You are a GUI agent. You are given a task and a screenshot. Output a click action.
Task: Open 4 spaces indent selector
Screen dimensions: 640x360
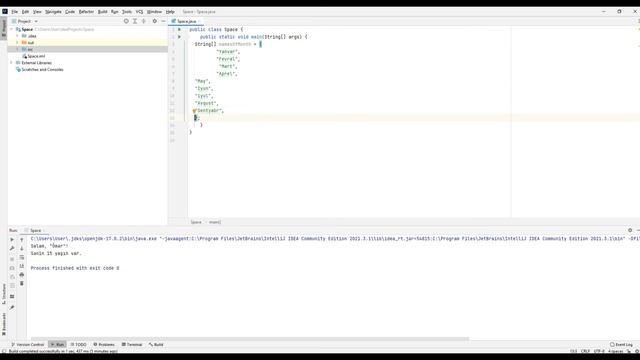[x=616, y=351]
